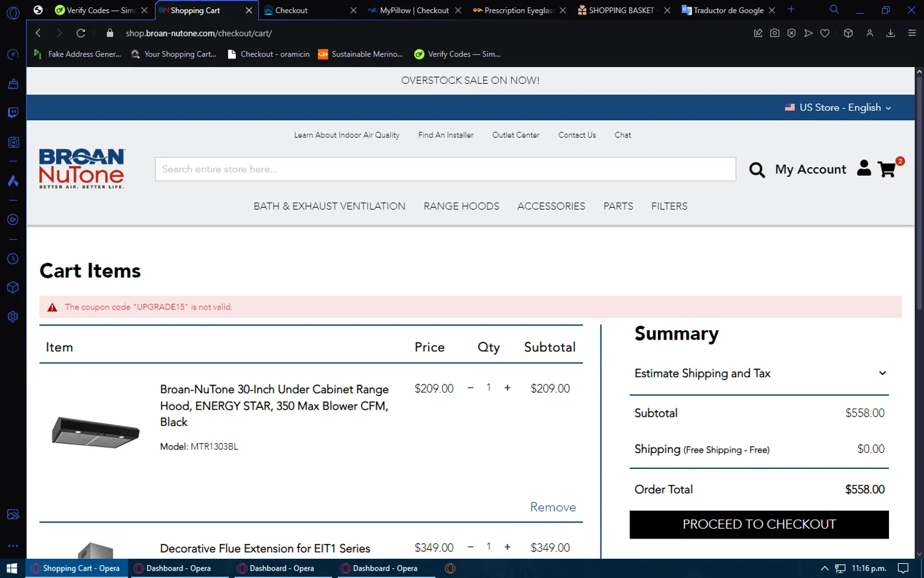Decrease quantity of Decorative Flue Extension
The image size is (924, 578).
click(x=471, y=547)
